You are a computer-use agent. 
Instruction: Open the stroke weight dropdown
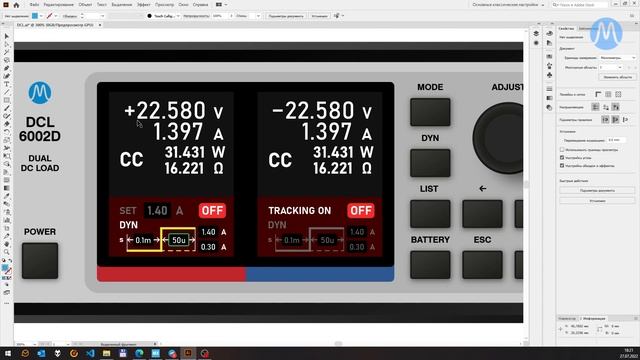(102, 16)
